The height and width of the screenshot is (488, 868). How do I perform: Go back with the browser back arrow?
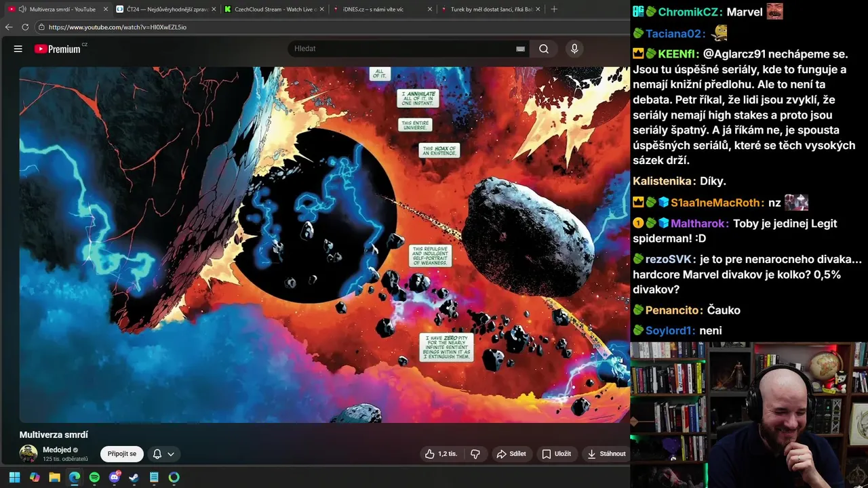[x=9, y=27]
